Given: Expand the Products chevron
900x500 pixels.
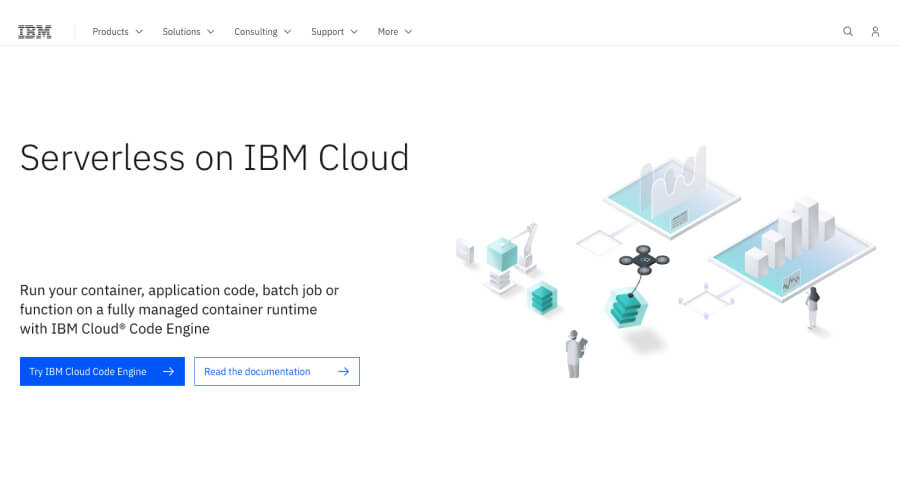Looking at the screenshot, I should point(139,32).
